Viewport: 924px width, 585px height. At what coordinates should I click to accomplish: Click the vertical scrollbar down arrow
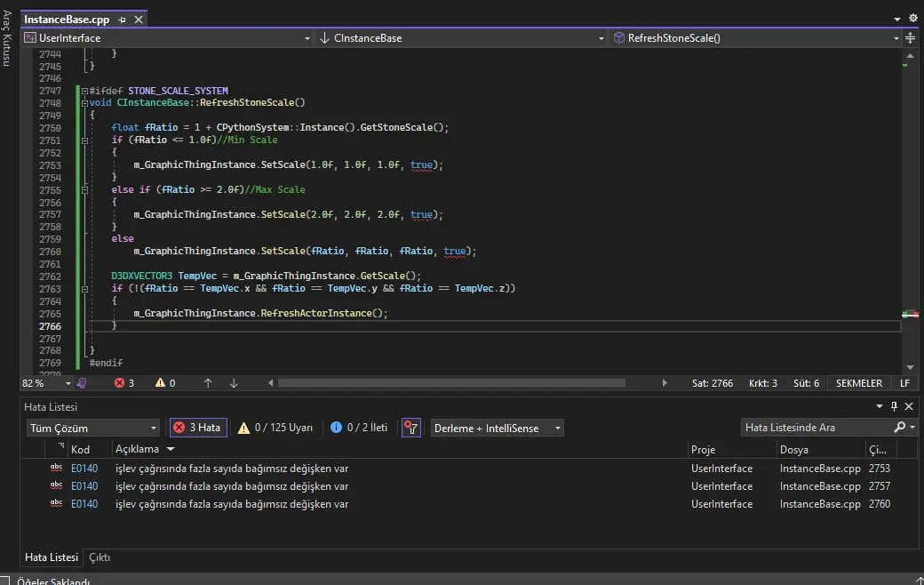910,367
